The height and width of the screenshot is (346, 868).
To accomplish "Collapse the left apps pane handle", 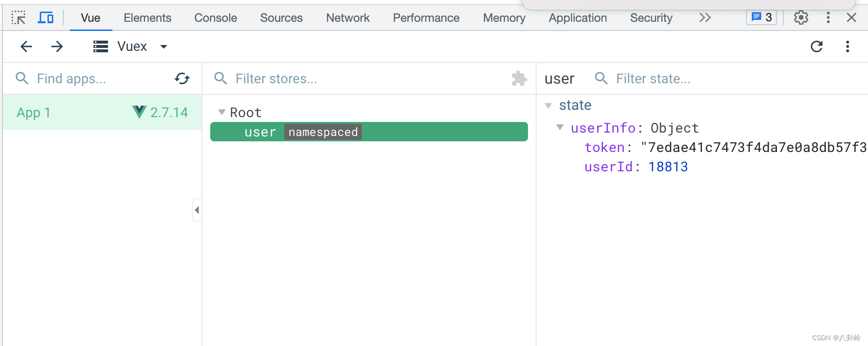I will (197, 210).
